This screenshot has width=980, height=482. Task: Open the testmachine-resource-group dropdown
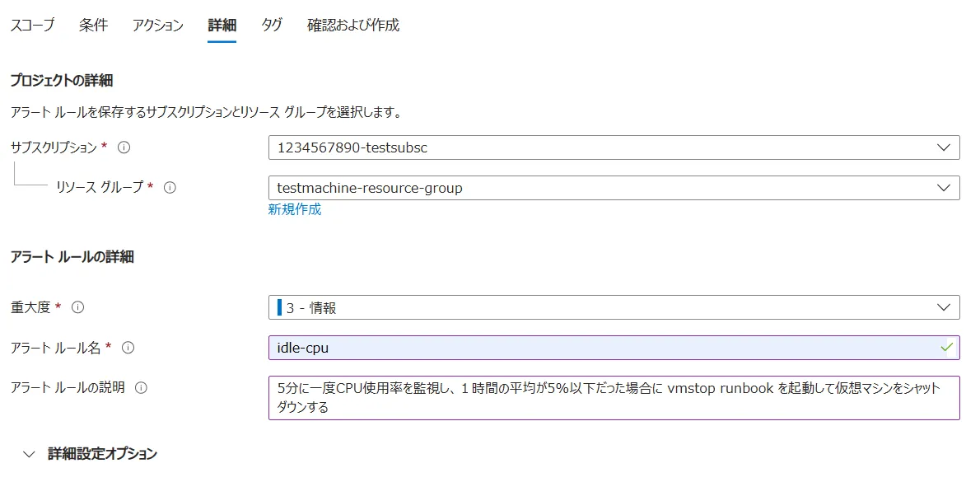[x=614, y=188]
